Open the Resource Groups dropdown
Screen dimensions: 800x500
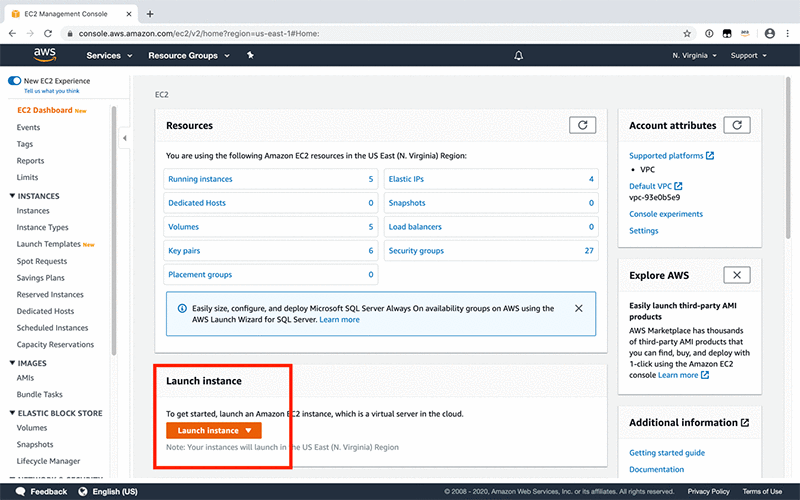pos(189,56)
